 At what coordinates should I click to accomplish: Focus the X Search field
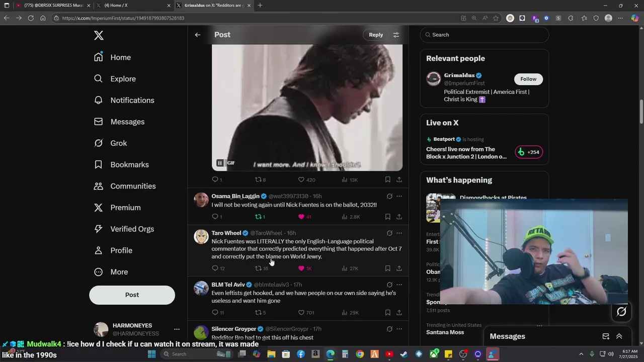point(484,35)
